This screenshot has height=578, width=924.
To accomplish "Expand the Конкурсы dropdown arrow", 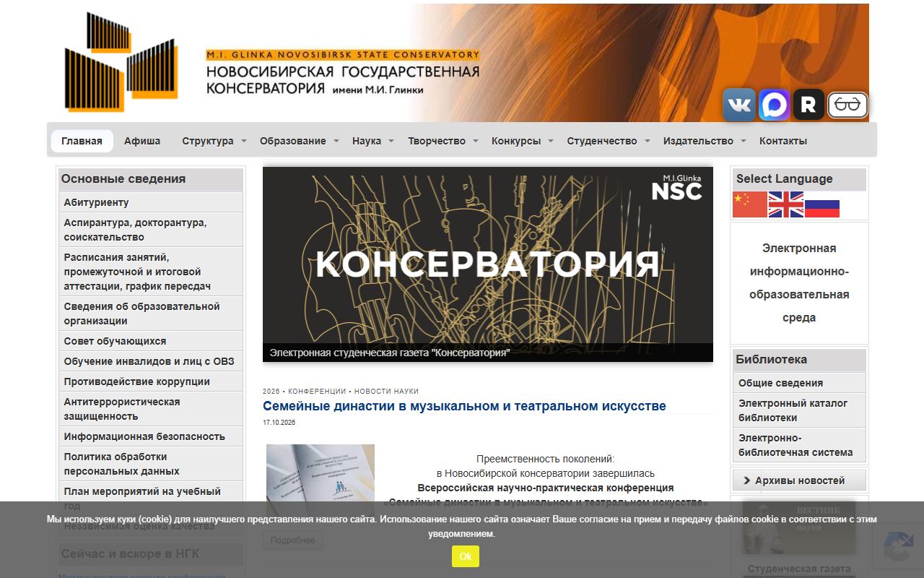I will click(x=551, y=141).
